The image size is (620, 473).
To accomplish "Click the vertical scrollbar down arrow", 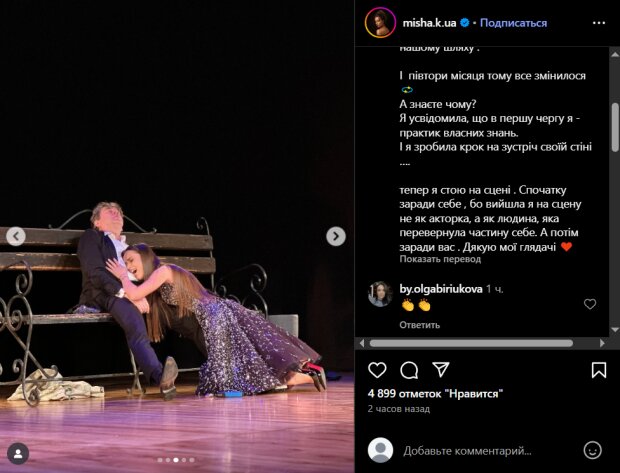I will point(615,329).
